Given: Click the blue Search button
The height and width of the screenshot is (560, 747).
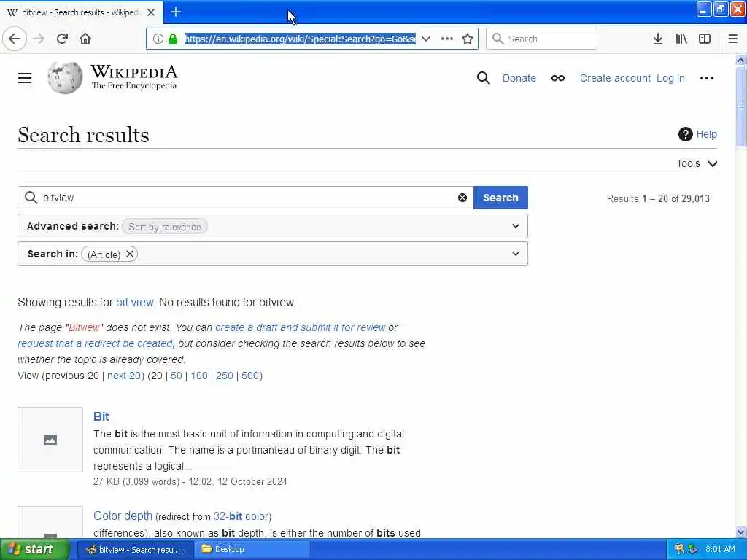Looking at the screenshot, I should (x=500, y=198).
